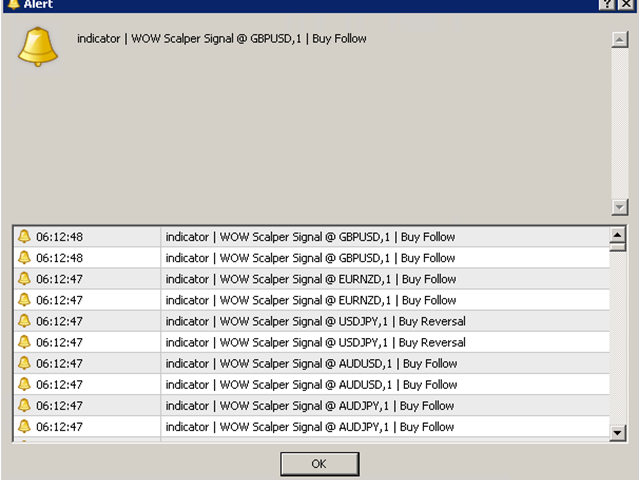The image size is (640, 480).
Task: Click time 06:12:47 of lower AUDJPY row
Action: pos(60,427)
